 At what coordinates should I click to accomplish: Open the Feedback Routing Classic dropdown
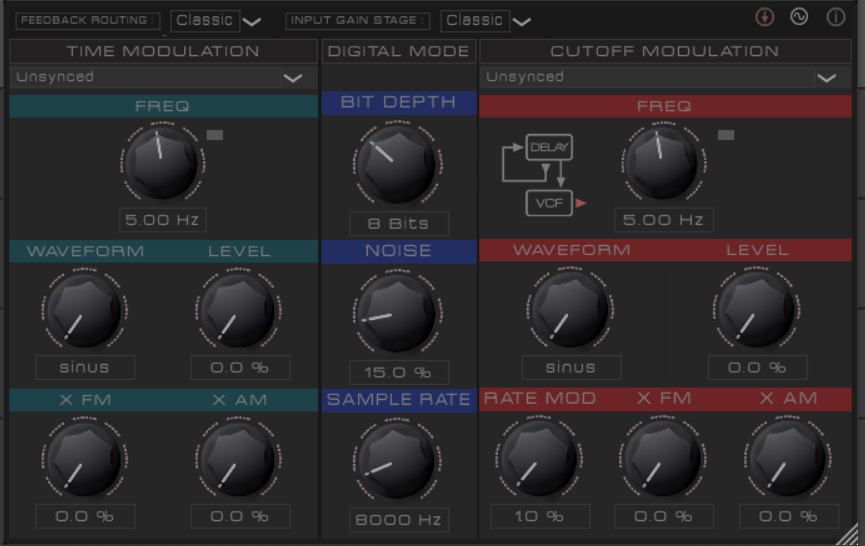click(217, 20)
